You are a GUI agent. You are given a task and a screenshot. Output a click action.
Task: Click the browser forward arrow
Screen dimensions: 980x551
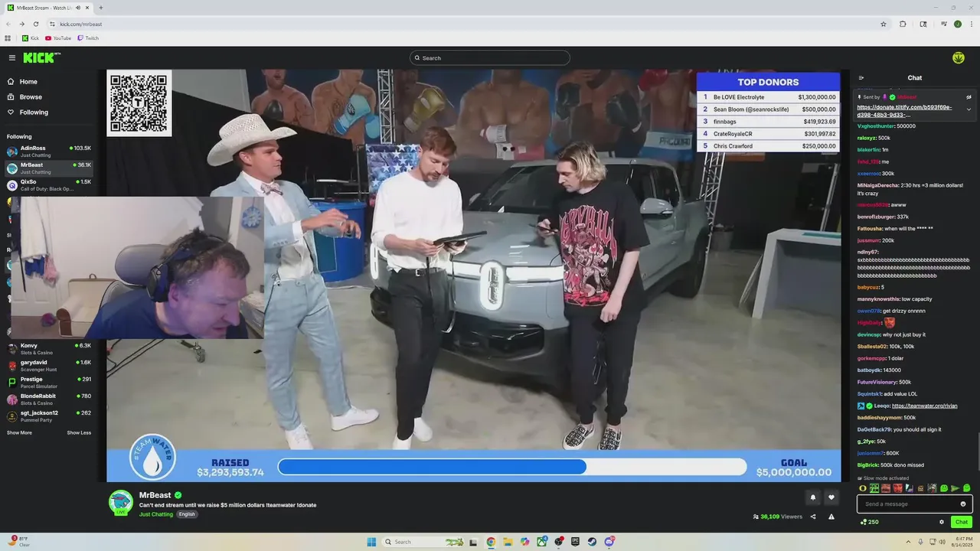[x=22, y=24]
